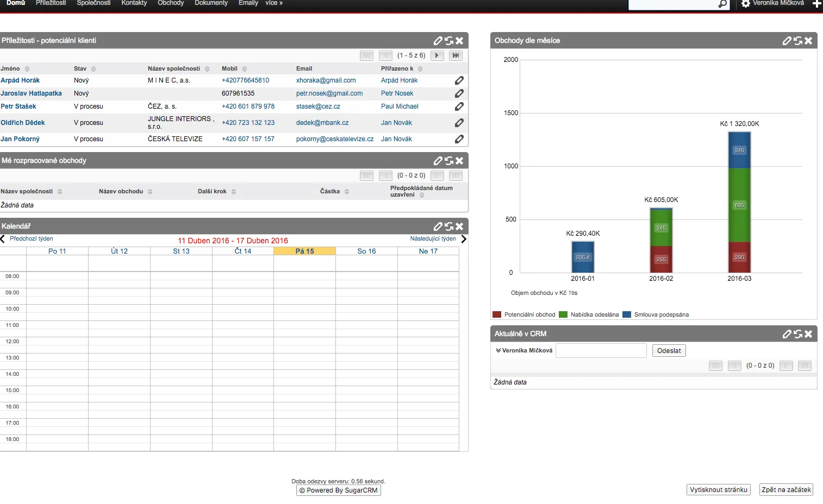
Task: Refresh the Kalendář dashlet
Action: point(449,226)
